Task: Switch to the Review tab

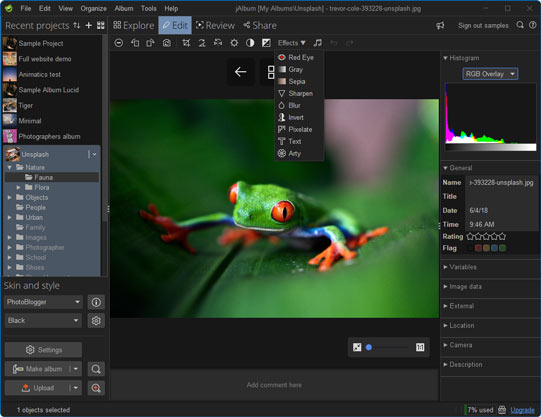Action: [215, 25]
